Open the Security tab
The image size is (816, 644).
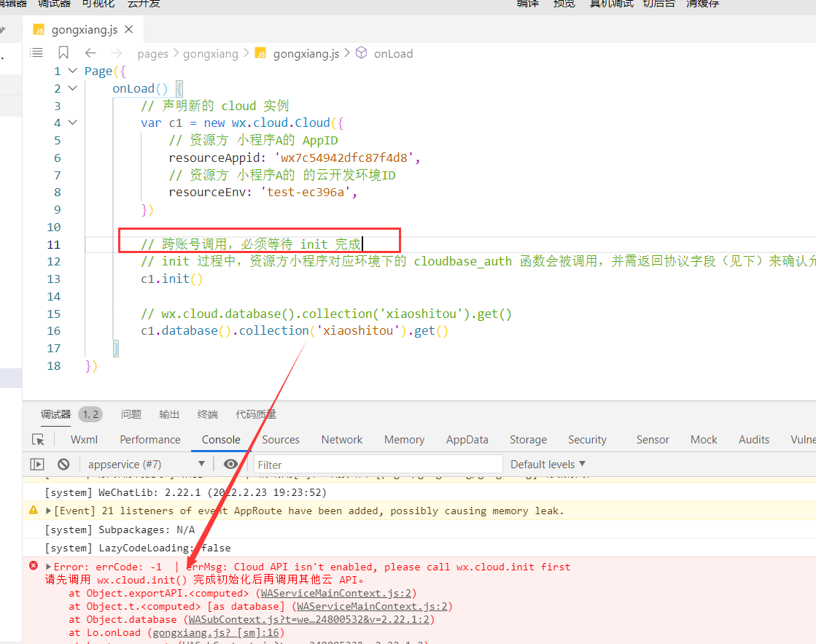(587, 439)
